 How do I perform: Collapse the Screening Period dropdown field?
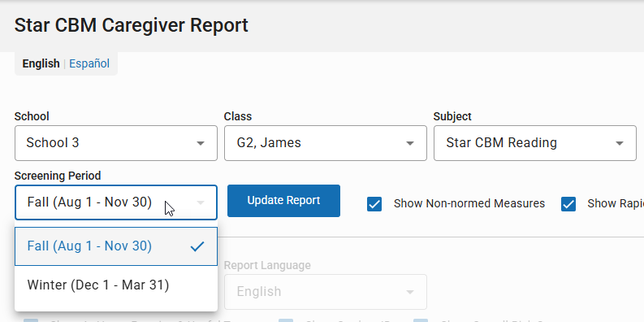click(x=116, y=202)
